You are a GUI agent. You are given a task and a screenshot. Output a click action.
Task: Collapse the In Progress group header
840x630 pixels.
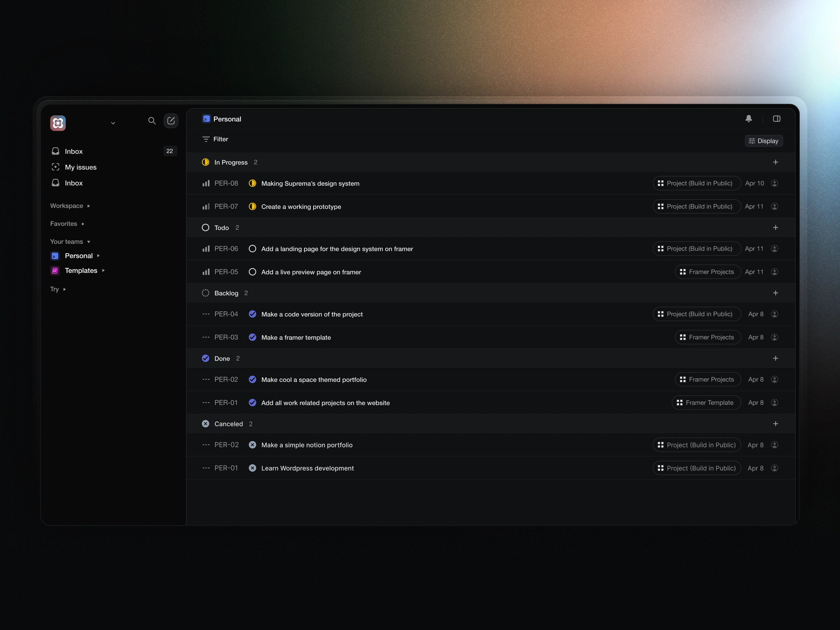pos(490,162)
